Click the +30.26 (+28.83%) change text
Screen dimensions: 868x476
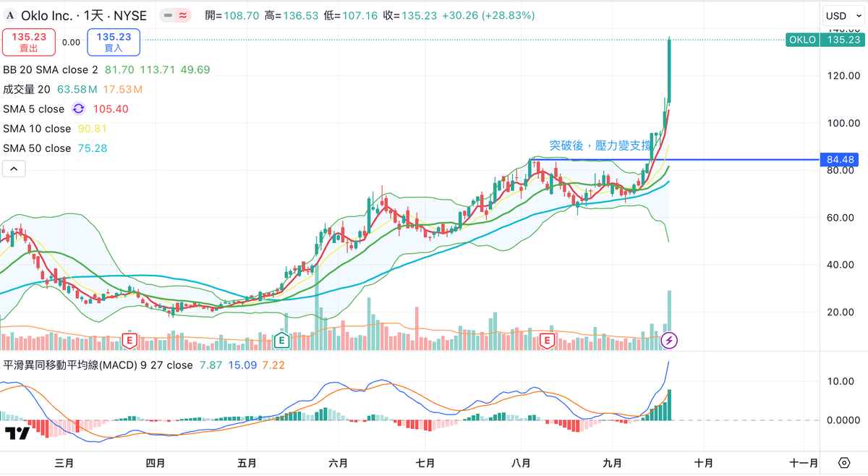489,15
